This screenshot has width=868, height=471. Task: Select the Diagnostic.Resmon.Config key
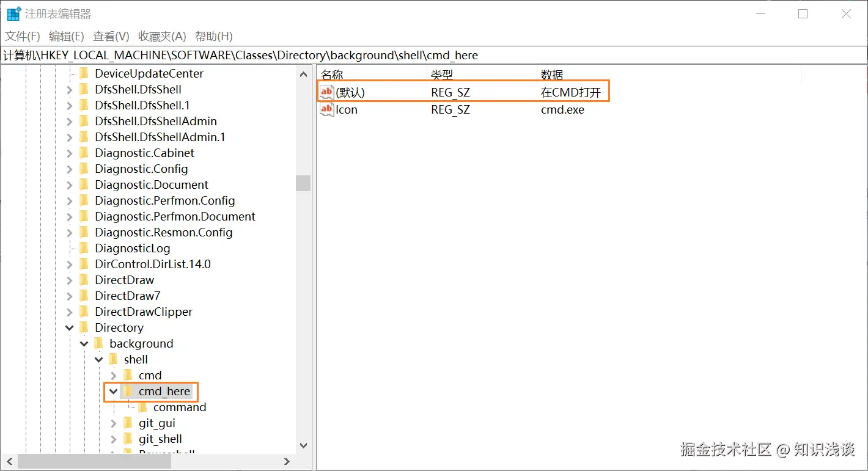163,232
